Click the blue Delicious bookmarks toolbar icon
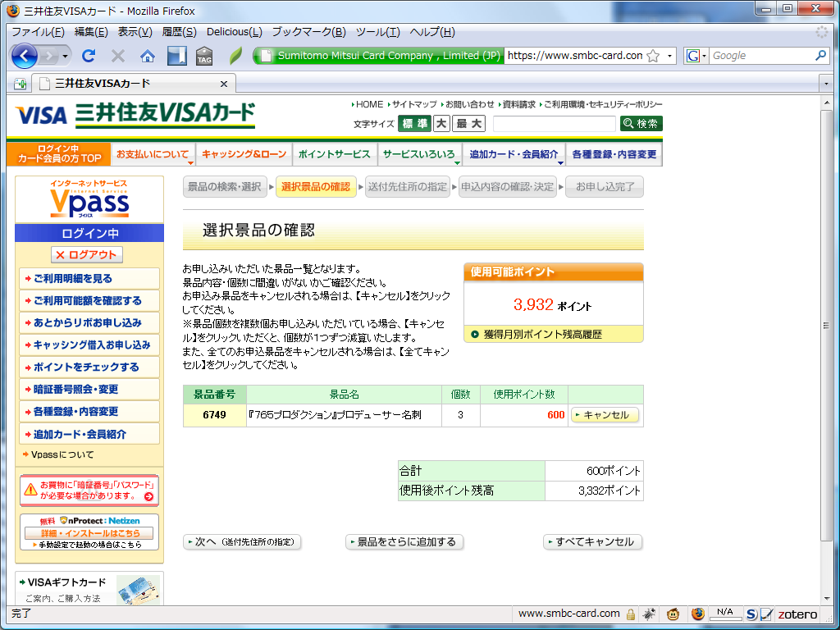This screenshot has width=840, height=630. click(177, 56)
